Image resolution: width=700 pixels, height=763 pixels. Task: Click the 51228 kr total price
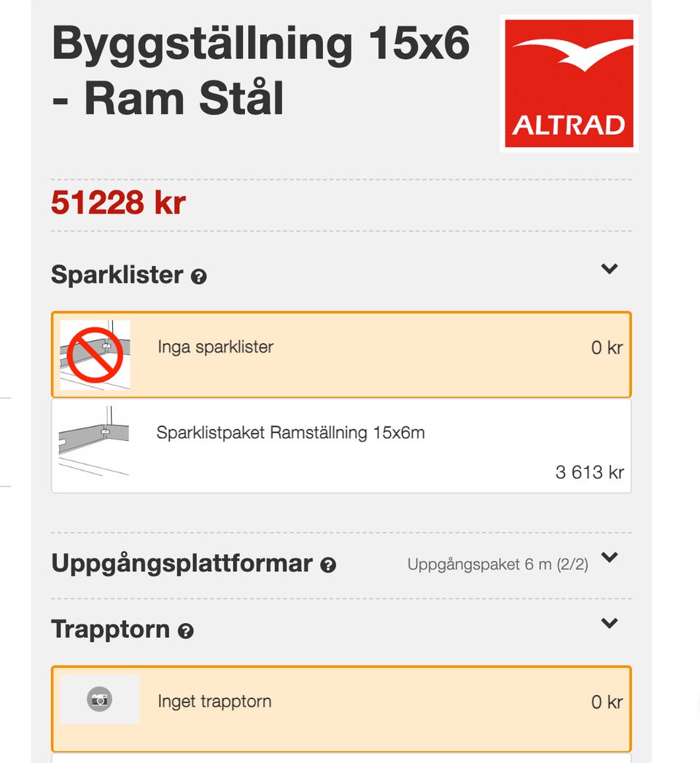coord(118,203)
